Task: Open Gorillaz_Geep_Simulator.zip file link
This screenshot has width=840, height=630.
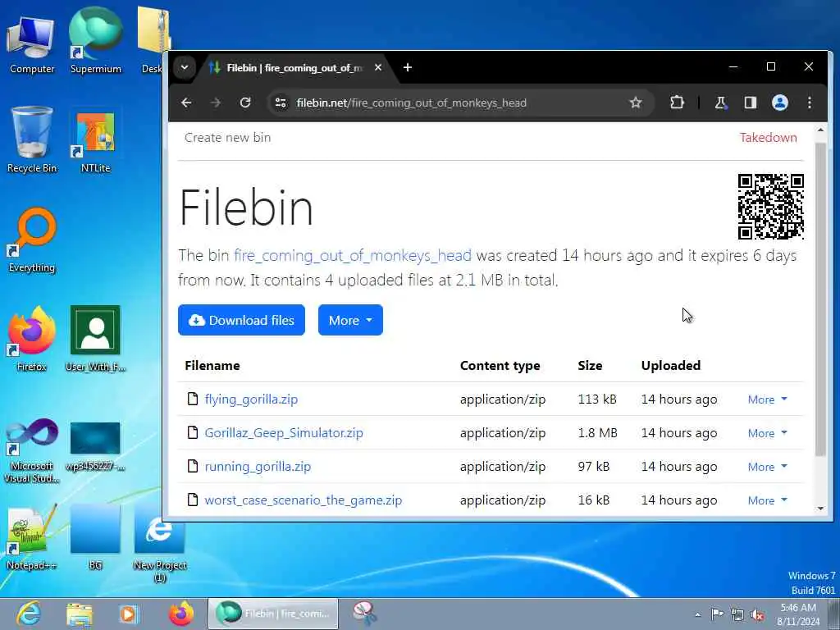Action: [284, 433]
